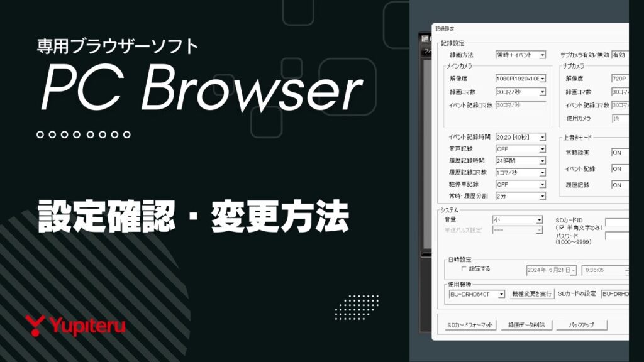Viewport: 644px width, 362px height.
Task: Click the SDカードID input field
Action: [617, 223]
